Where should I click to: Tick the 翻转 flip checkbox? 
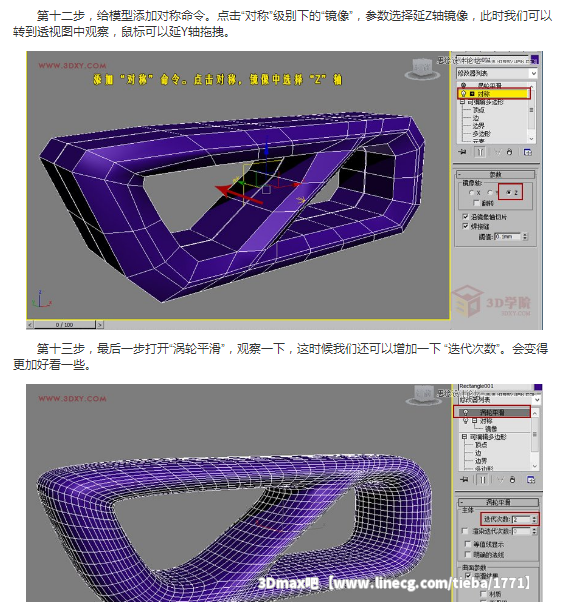(476, 203)
